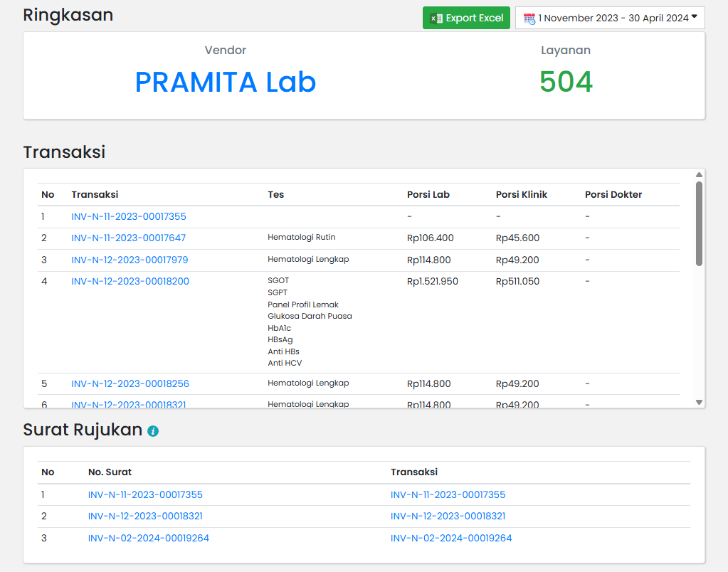Click the scroll down arrow of Transaksi table
The width and height of the screenshot is (728, 572).
coord(699,402)
